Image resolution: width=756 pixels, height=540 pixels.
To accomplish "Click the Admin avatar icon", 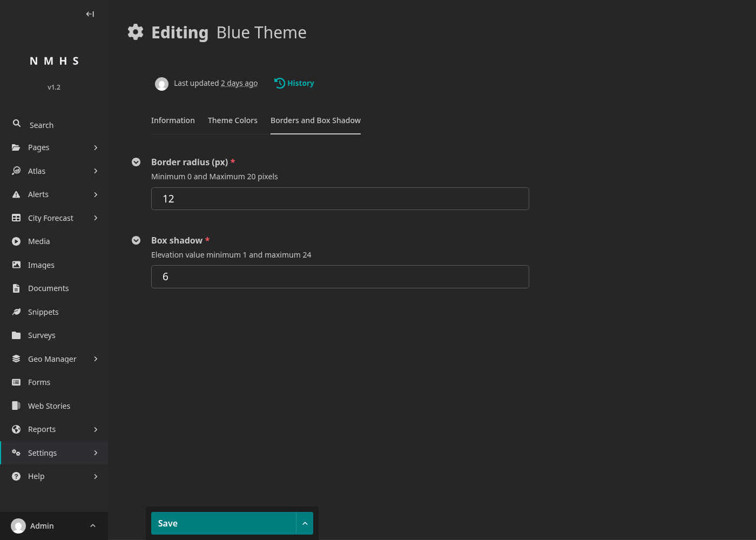I will pyautogui.click(x=18, y=526).
